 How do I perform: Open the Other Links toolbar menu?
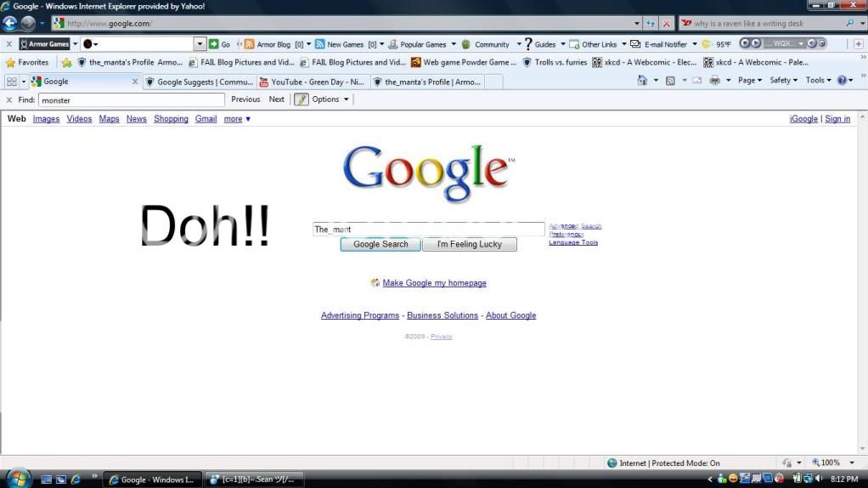click(598, 44)
